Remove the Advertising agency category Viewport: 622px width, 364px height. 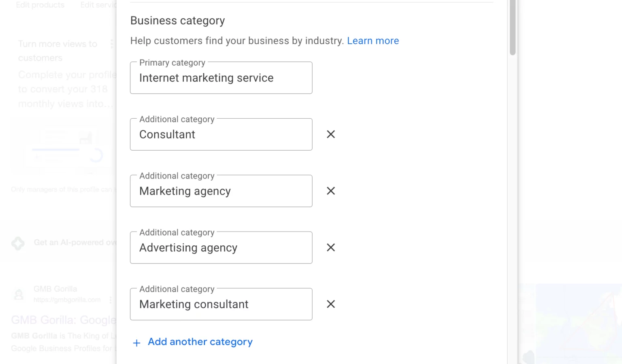tap(331, 248)
